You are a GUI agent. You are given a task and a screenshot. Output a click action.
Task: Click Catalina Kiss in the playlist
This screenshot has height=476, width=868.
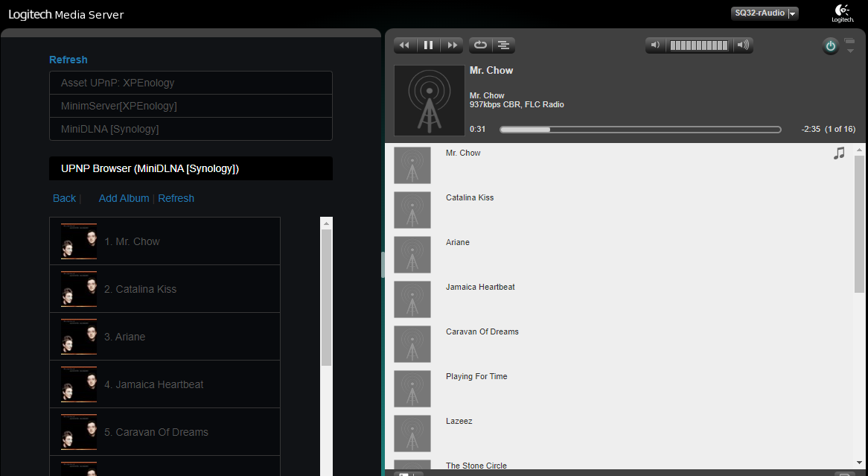470,198
